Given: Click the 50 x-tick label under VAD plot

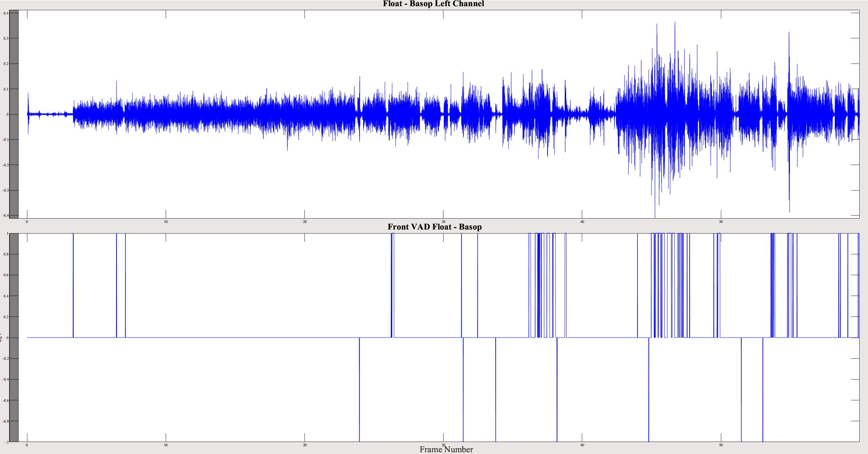Looking at the screenshot, I should [721, 445].
